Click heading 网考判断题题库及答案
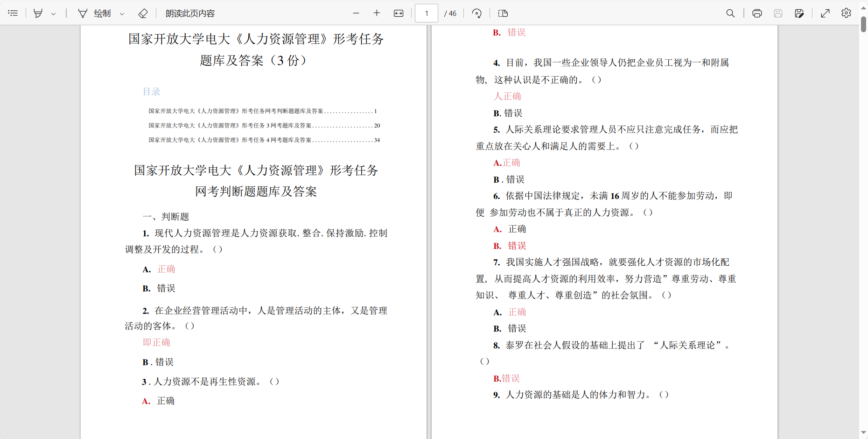Viewport: 868px width, 439px height. click(256, 191)
